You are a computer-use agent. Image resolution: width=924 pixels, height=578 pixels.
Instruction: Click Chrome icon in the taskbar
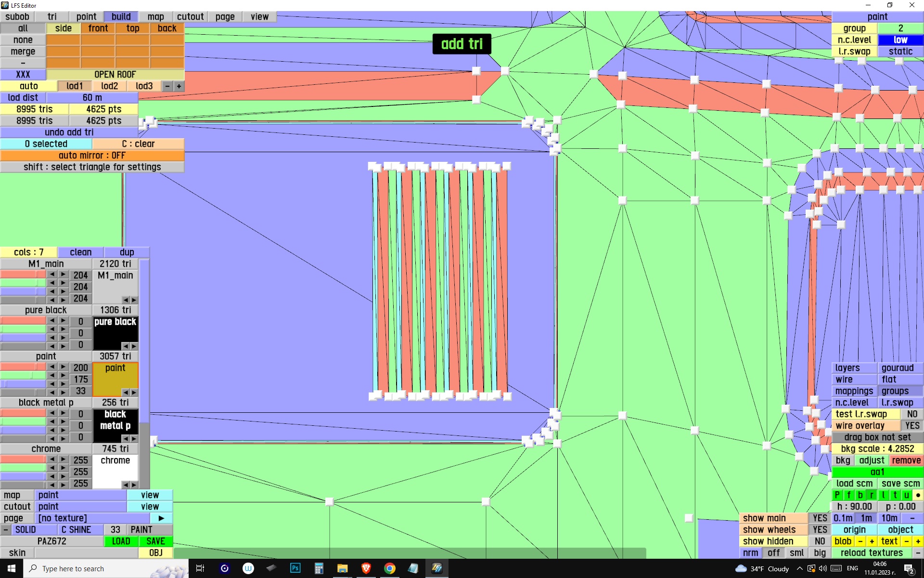[389, 568]
